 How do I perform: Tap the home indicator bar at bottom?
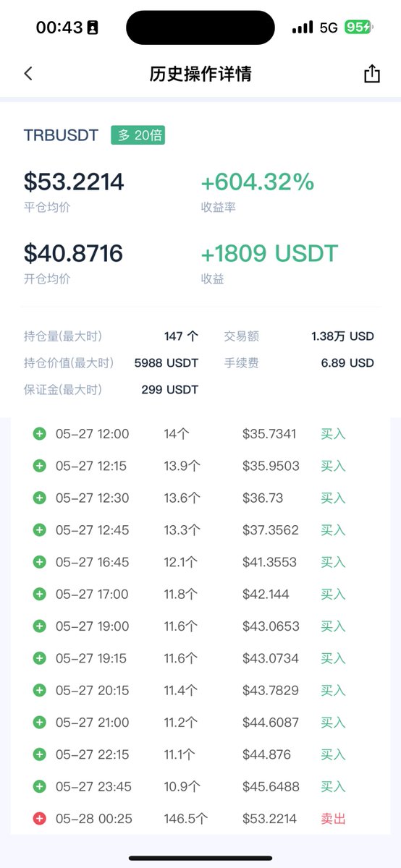pyautogui.click(x=200, y=858)
